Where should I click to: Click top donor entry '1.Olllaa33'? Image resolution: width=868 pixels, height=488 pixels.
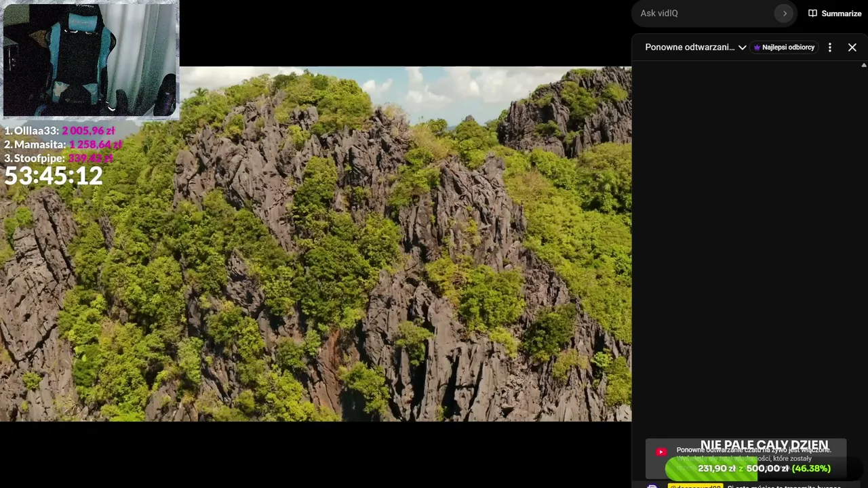click(x=60, y=131)
